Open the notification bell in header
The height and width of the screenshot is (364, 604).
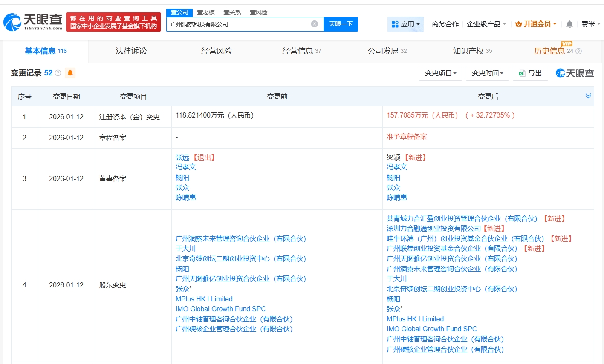pyautogui.click(x=569, y=24)
